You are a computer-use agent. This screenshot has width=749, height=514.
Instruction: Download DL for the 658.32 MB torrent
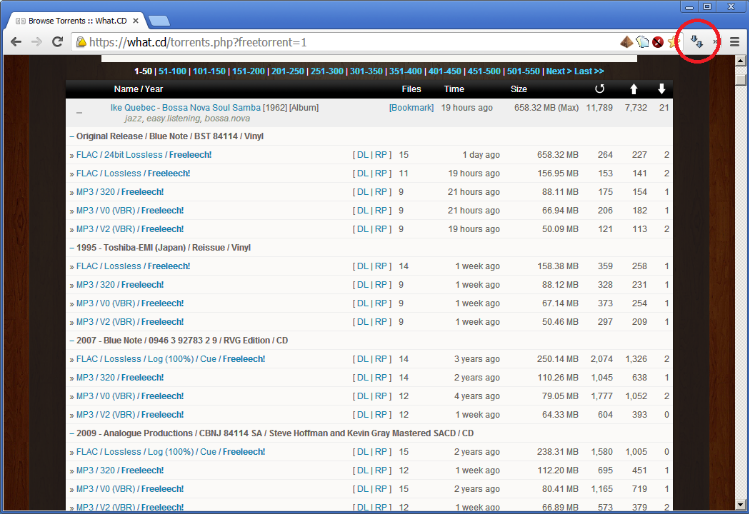click(363, 155)
